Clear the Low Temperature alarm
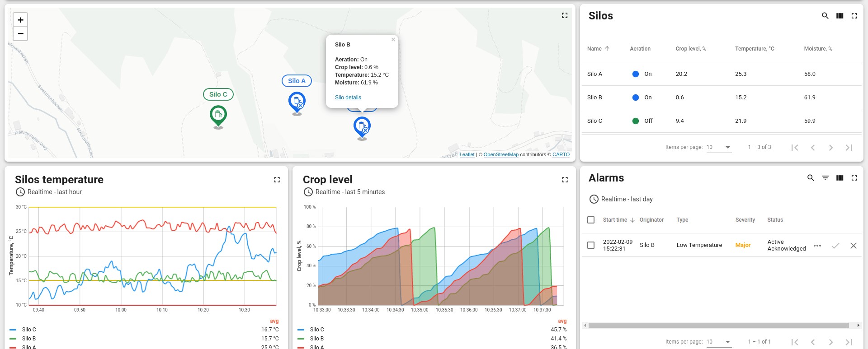This screenshot has height=349, width=868. pos(853,246)
